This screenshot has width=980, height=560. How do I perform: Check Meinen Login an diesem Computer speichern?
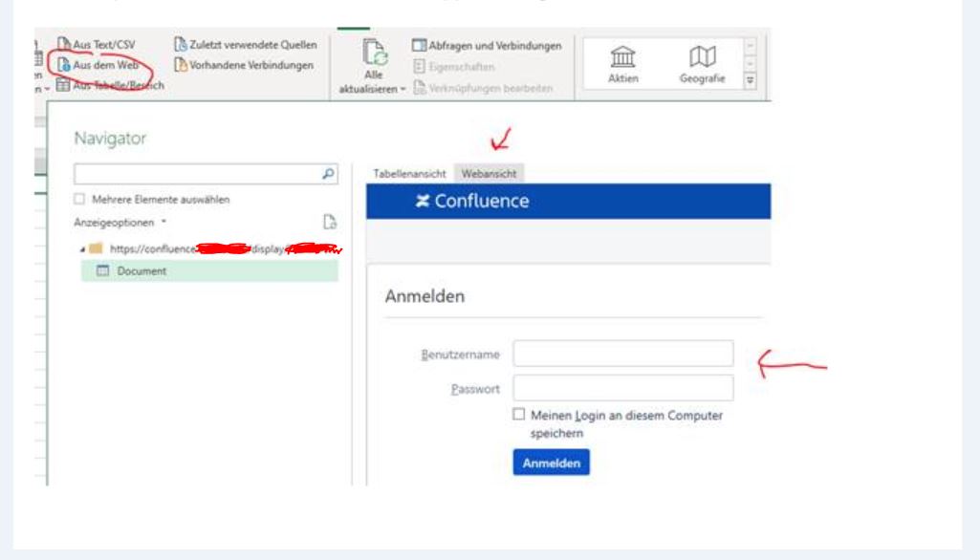coord(519,415)
